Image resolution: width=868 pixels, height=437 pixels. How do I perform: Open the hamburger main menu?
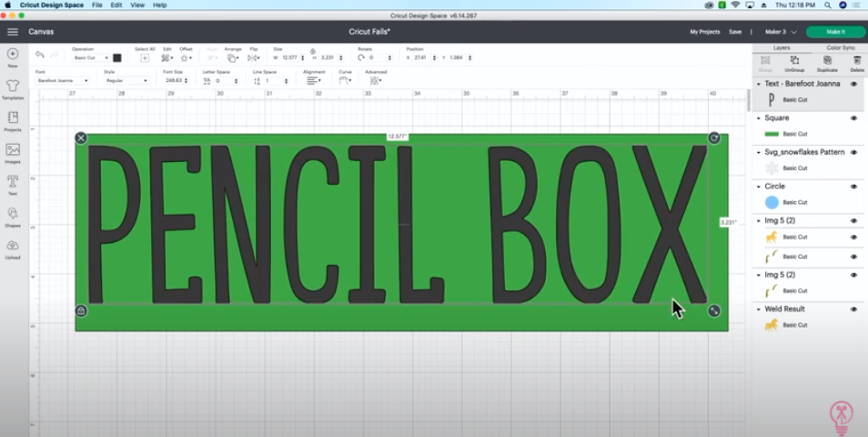13,32
